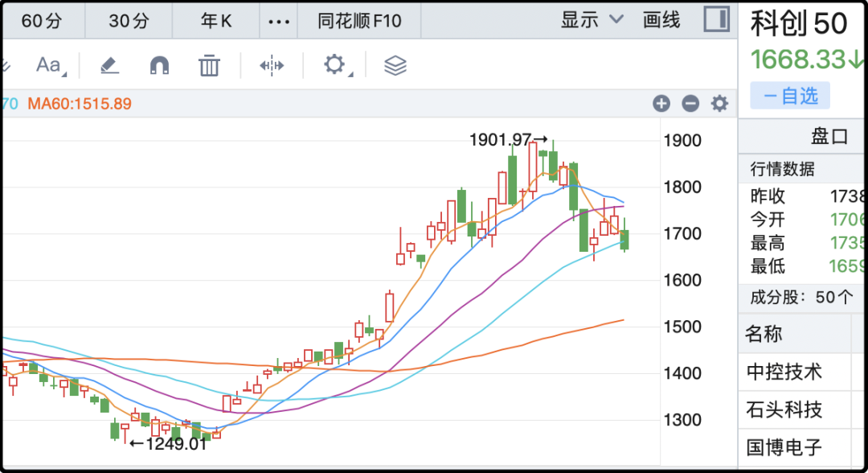Click the 1249.01 low price label
The image size is (868, 473).
pyautogui.click(x=175, y=444)
